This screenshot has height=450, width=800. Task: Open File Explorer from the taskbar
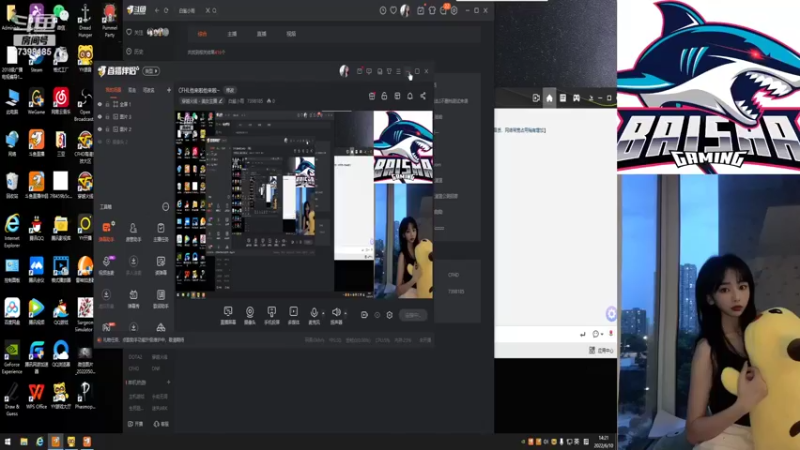click(23, 442)
